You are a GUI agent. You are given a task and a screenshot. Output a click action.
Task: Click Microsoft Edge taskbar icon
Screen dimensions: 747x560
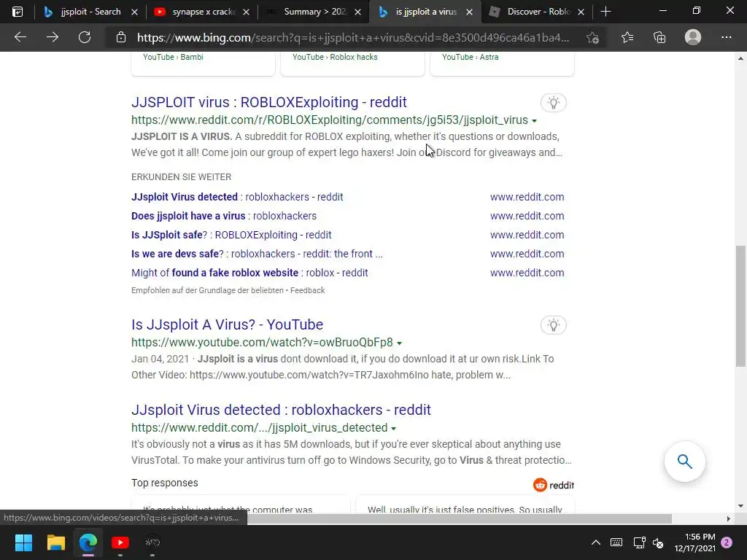pyautogui.click(x=88, y=542)
